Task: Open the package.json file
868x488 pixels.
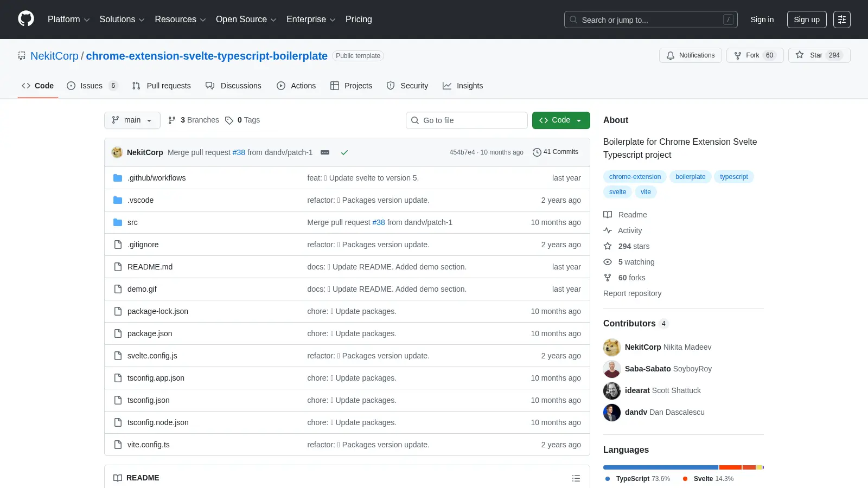Action: click(150, 333)
